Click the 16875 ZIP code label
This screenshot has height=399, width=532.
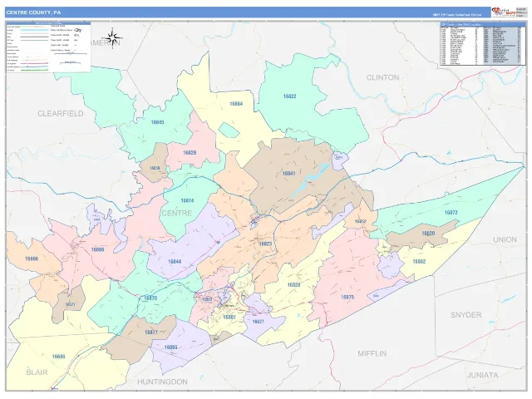click(347, 298)
